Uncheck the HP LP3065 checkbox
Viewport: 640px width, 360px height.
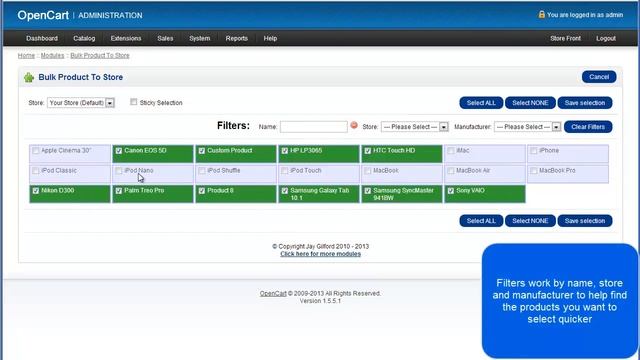285,151
